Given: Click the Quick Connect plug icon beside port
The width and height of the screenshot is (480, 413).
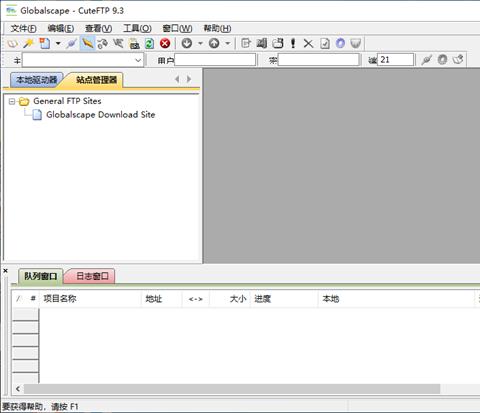Looking at the screenshot, I should coord(426,60).
